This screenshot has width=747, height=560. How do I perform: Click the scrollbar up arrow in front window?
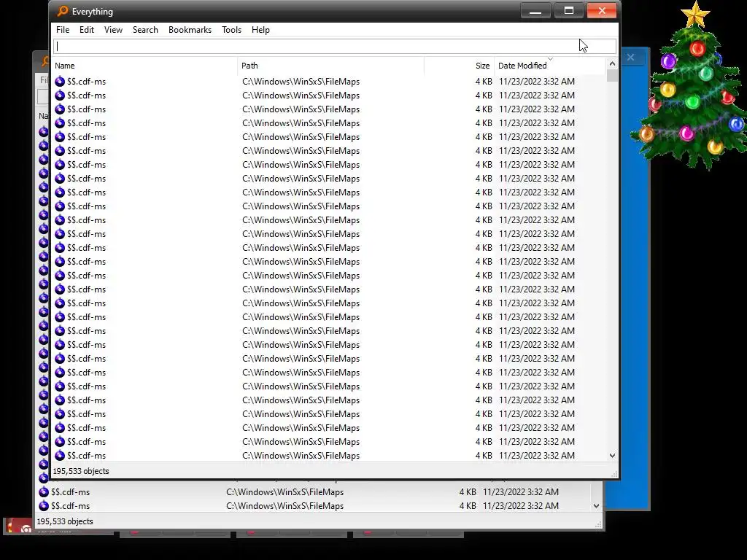612,64
